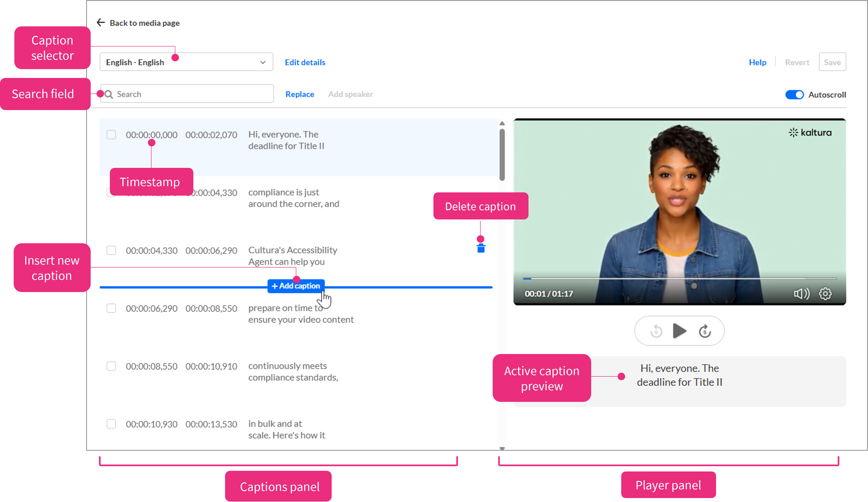Open player settings gear icon
868x502 pixels.
coord(825,294)
